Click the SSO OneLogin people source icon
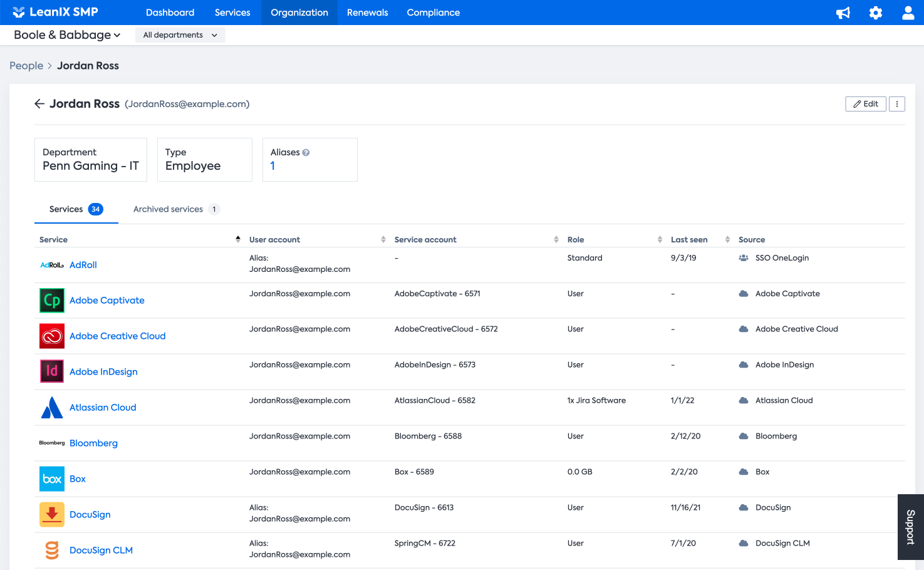The width and height of the screenshot is (924, 570). [x=744, y=258]
